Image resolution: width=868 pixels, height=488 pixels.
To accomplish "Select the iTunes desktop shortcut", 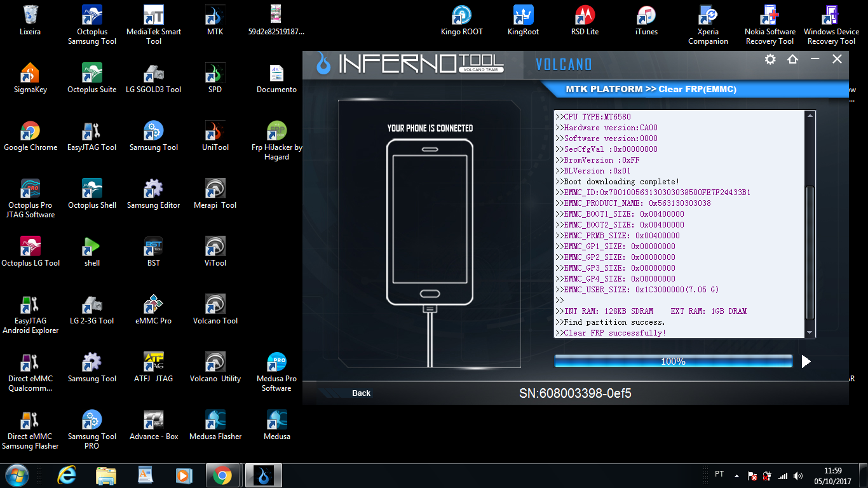I will click(x=646, y=20).
